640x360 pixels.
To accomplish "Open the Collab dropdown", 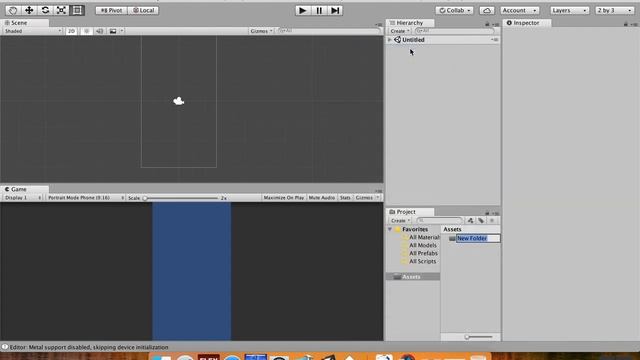I will 454,10.
